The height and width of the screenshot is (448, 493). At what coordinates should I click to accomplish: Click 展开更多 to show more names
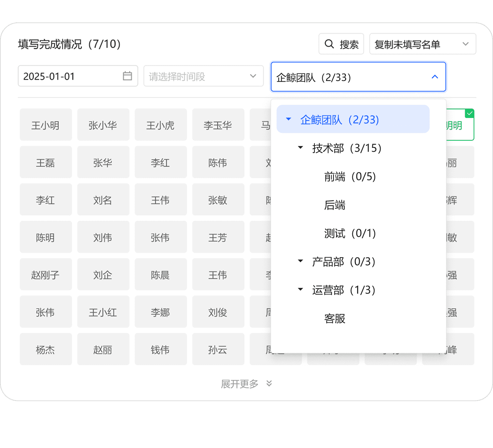click(x=240, y=384)
